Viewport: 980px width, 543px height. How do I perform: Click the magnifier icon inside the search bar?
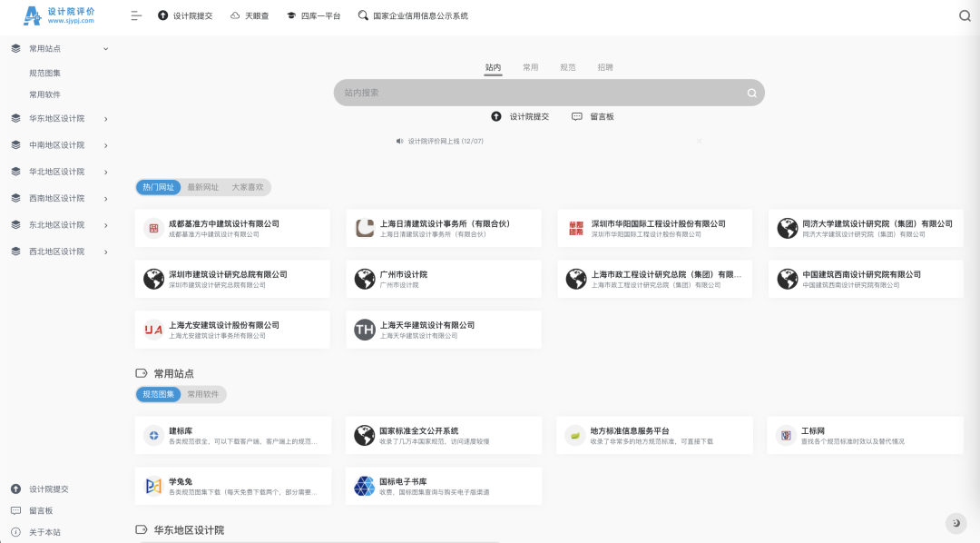[x=752, y=93]
